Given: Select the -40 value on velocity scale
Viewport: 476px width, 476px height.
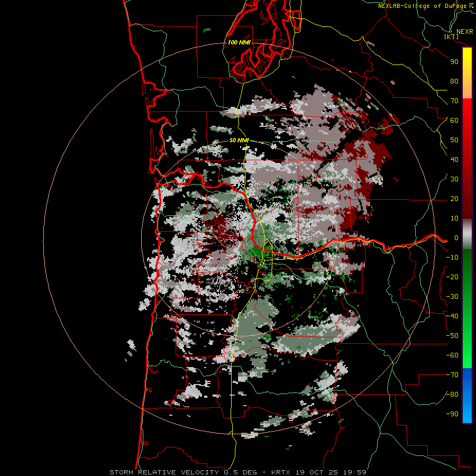Looking at the screenshot, I should pyautogui.click(x=452, y=316).
